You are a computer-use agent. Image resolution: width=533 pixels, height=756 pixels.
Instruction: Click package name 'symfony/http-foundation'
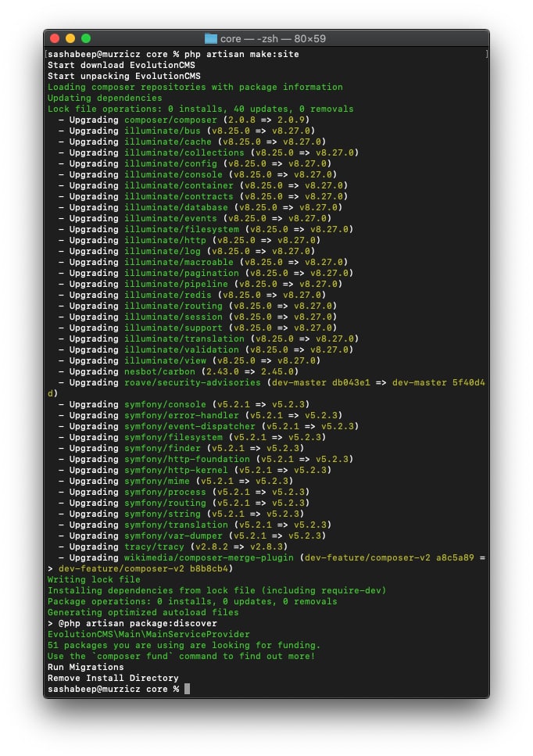coord(187,459)
